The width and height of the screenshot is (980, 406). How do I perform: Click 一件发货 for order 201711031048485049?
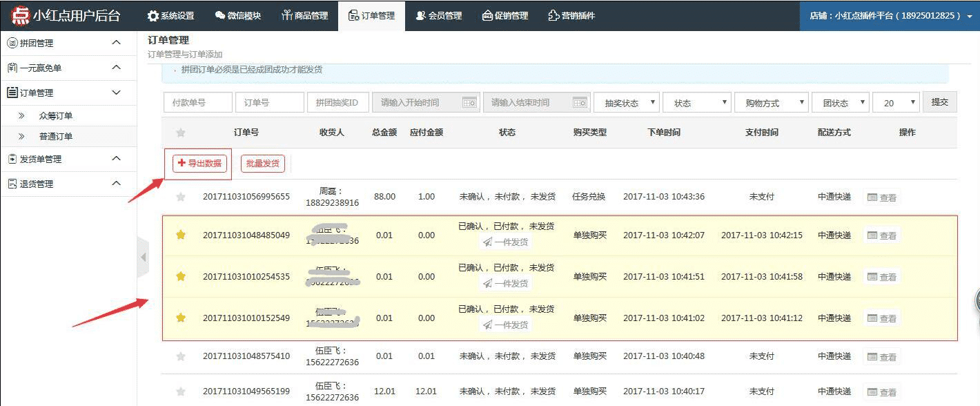click(x=506, y=242)
